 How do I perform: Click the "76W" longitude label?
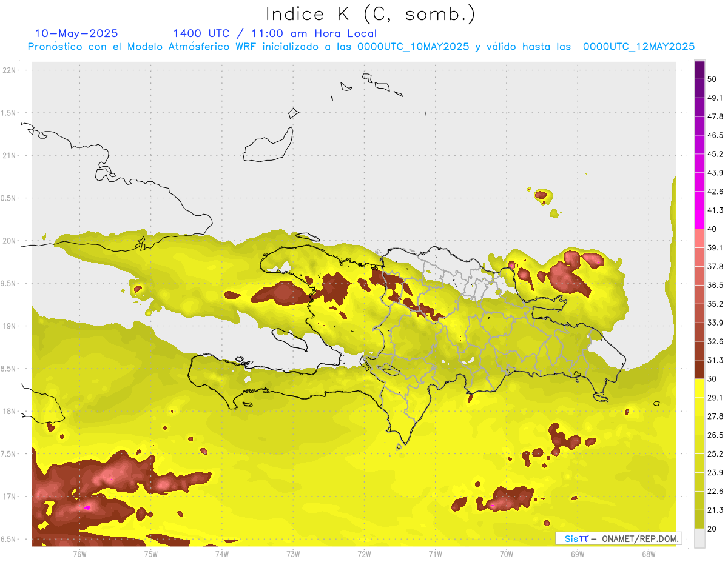(80, 554)
